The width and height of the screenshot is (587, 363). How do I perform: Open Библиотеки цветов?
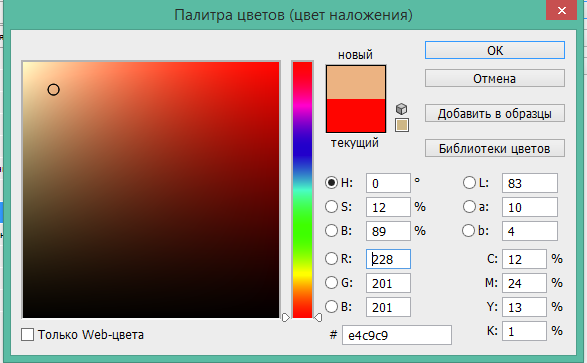pos(495,148)
